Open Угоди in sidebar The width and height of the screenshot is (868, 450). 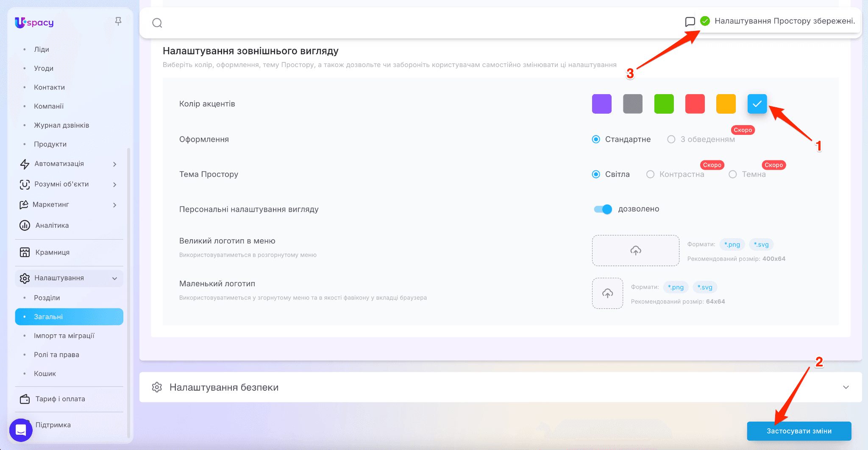[x=44, y=68]
